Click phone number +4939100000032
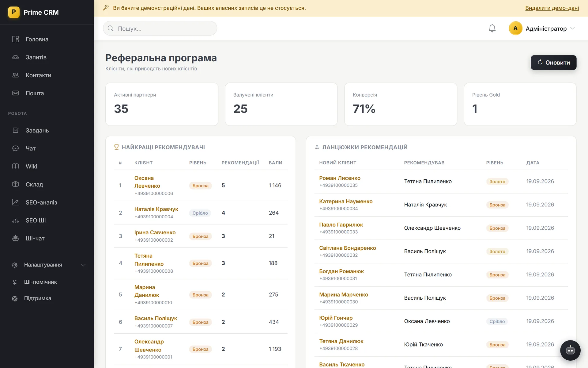The image size is (588, 368). point(338,255)
